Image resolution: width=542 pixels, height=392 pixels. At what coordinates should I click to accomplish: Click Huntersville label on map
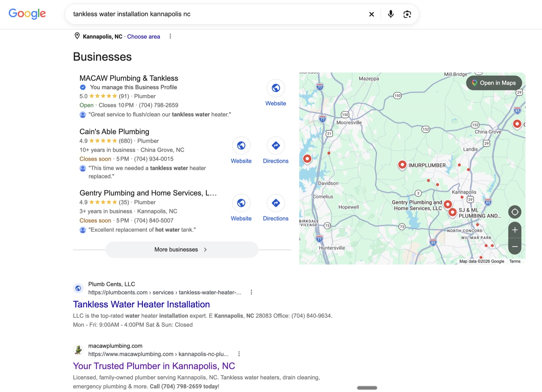pos(332,248)
